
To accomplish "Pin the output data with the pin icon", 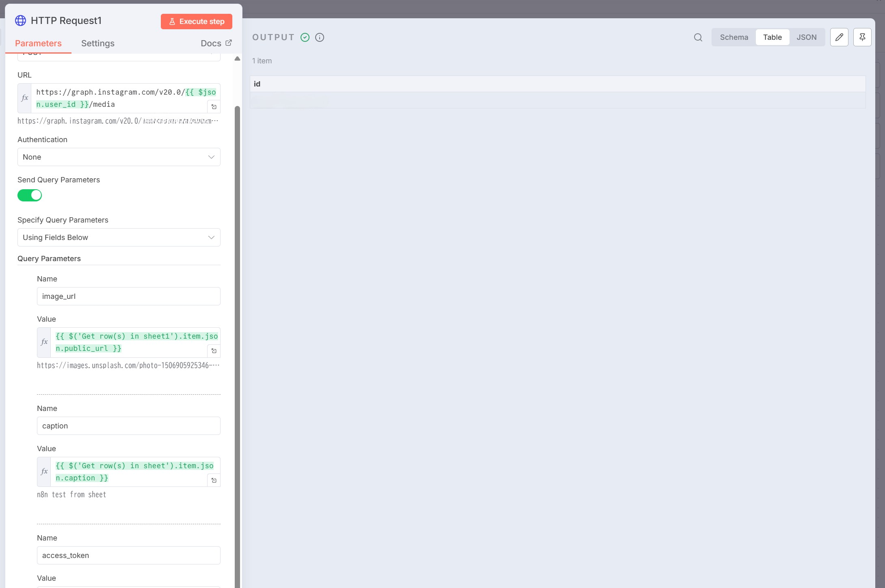I will tap(862, 37).
